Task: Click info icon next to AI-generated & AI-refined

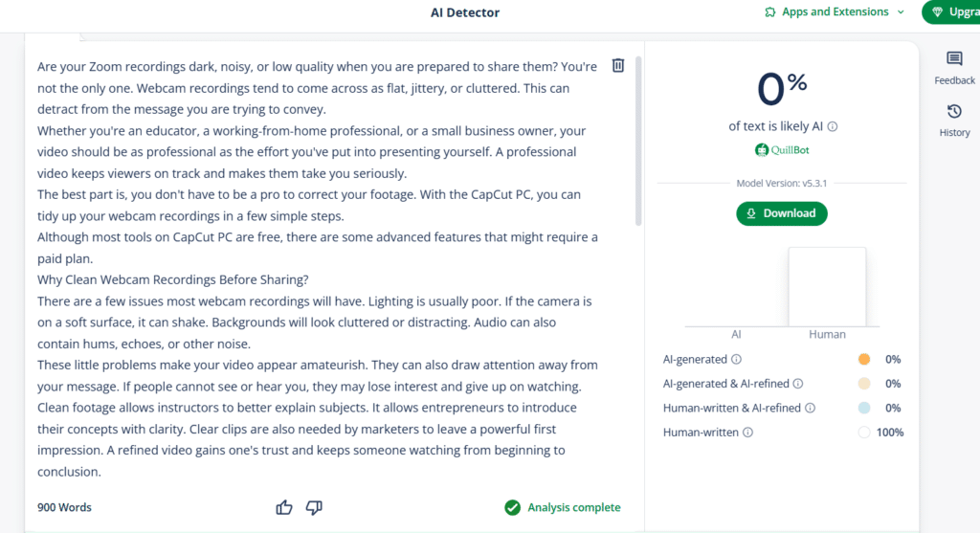Action: tap(798, 384)
